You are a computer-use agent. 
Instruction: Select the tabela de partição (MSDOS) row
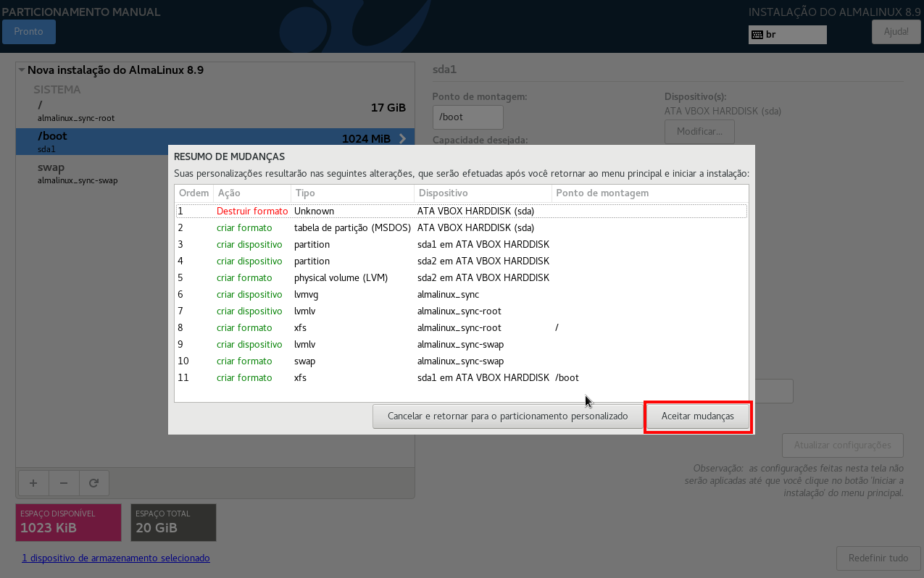click(x=462, y=227)
